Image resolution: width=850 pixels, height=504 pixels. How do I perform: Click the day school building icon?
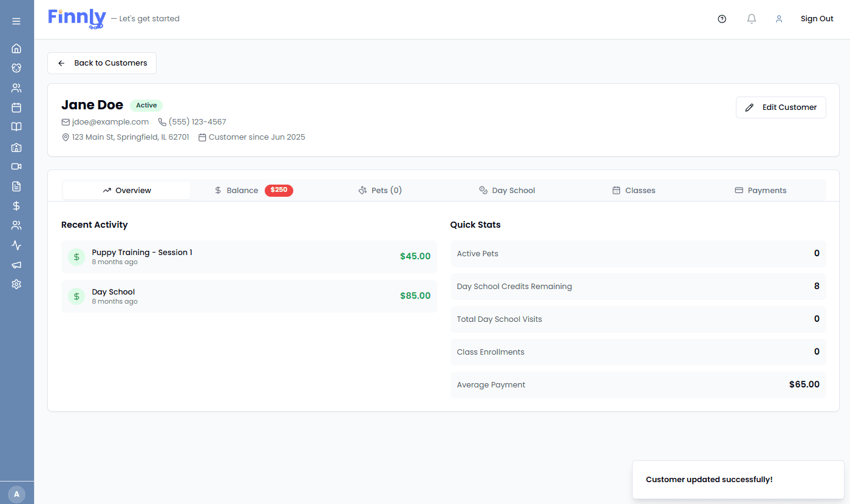(x=16, y=147)
